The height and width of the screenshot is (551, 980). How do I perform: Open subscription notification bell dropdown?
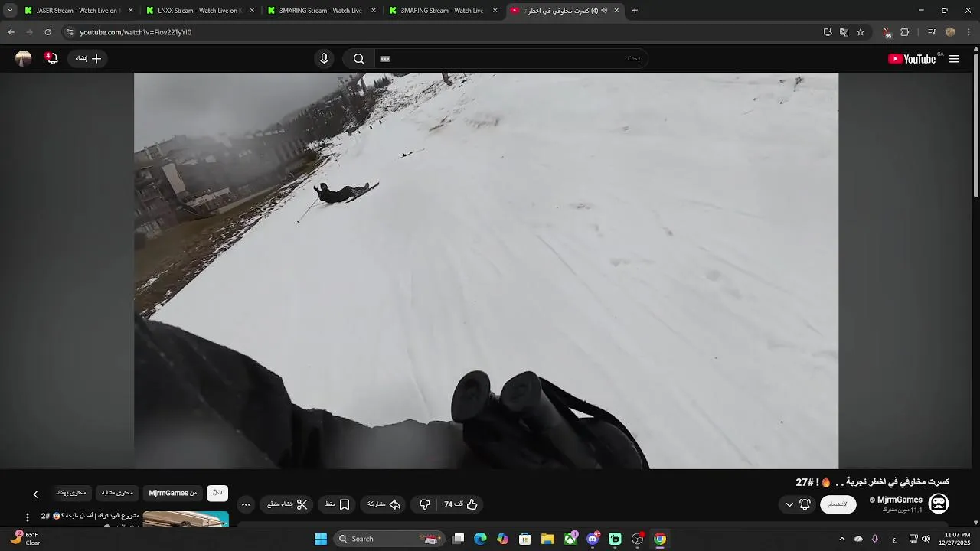[x=798, y=504]
